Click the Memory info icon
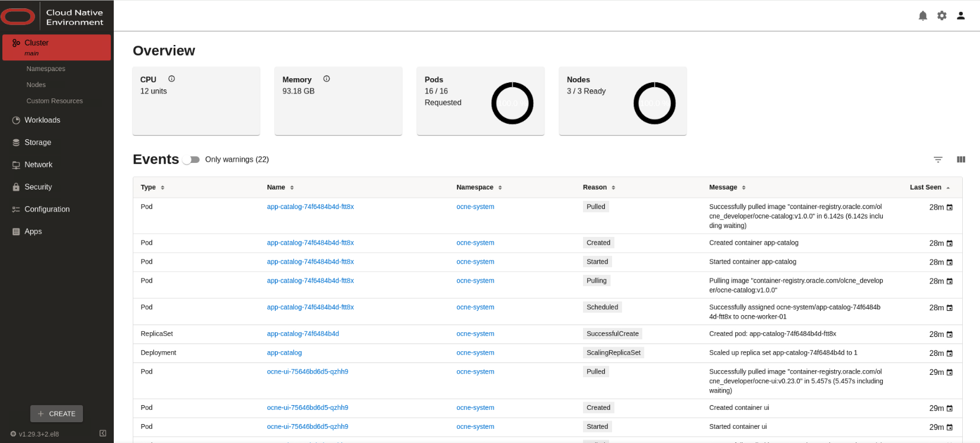The height and width of the screenshot is (443, 980). tap(326, 79)
